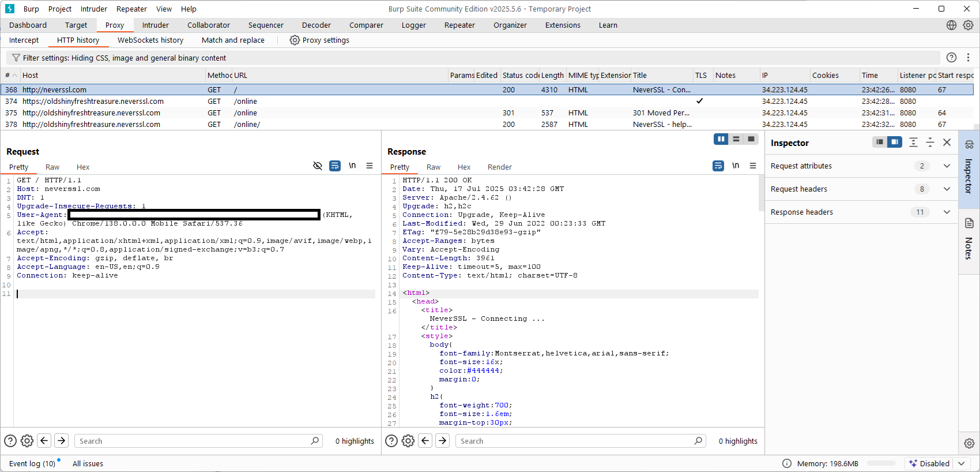Switch to top/bottom layout

[x=736, y=139]
